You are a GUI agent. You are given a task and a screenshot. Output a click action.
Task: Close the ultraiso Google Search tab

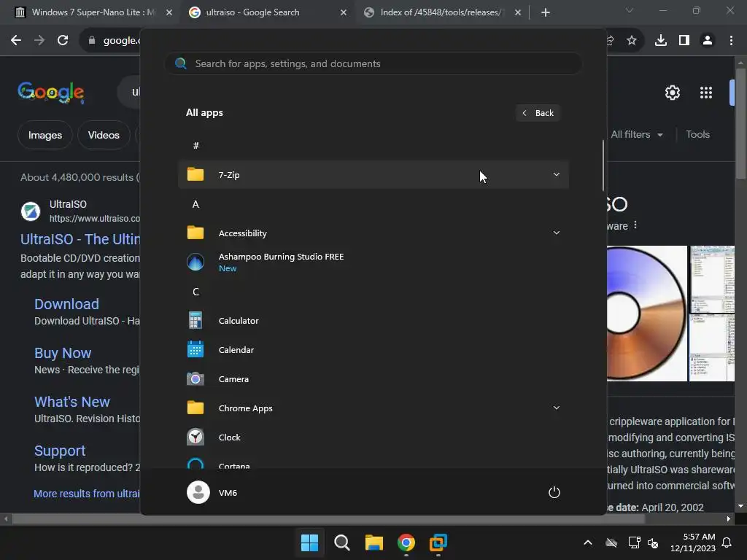coord(344,12)
